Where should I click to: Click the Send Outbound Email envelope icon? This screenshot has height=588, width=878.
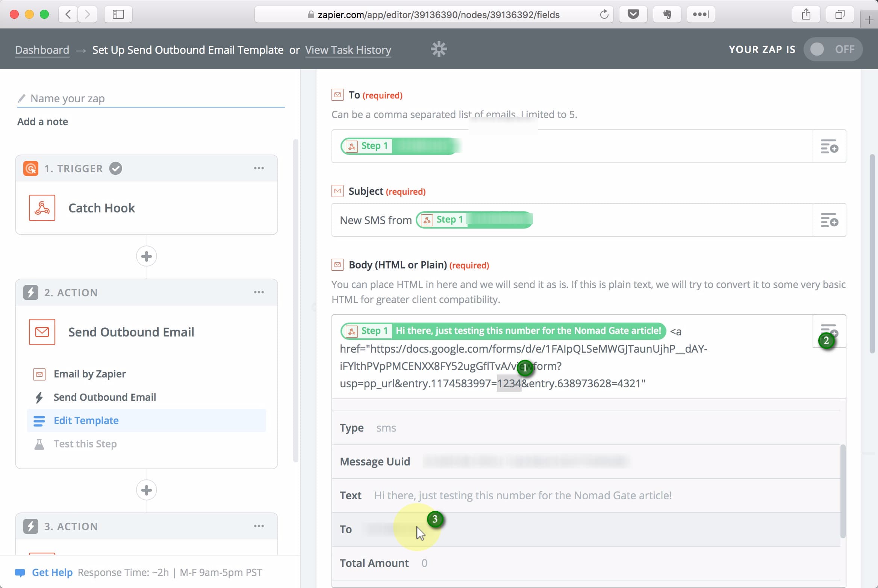pos(42,332)
